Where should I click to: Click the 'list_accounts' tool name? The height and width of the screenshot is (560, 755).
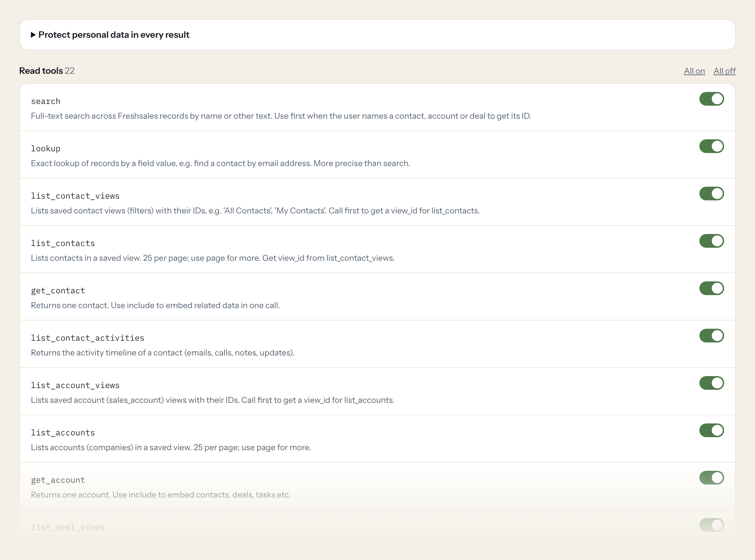tap(63, 433)
